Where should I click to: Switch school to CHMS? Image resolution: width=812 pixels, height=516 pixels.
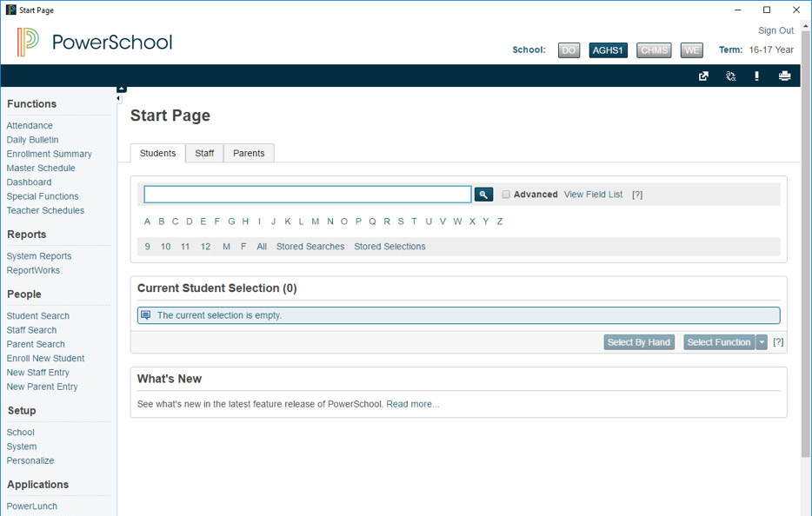tap(654, 50)
